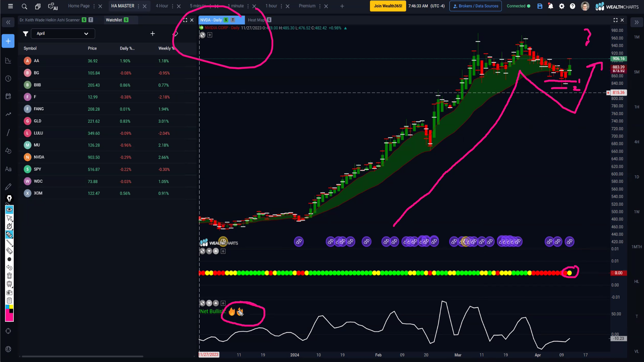Toggle the timer tool in annotation toolbar
This screenshot has width=644, height=362.
9,226
